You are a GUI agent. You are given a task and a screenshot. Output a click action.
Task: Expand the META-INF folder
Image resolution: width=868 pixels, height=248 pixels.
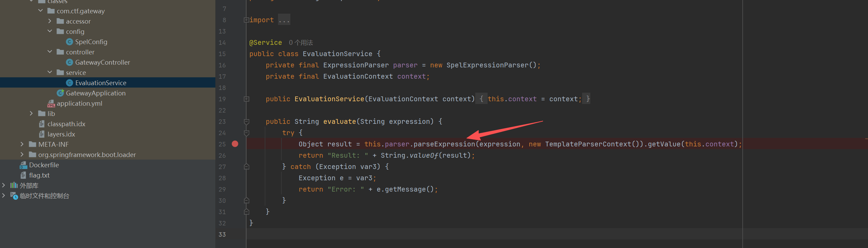coord(22,144)
